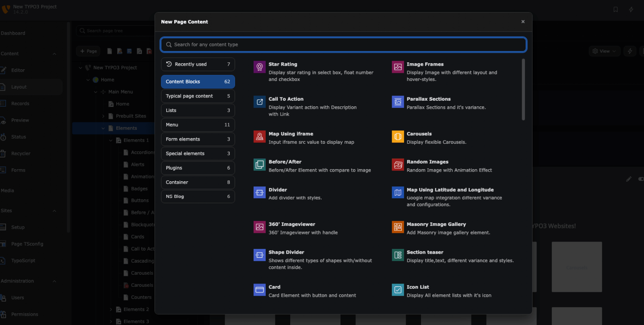Image resolution: width=644 pixels, height=325 pixels.
Task: Open the View dropdown
Action: tap(604, 51)
